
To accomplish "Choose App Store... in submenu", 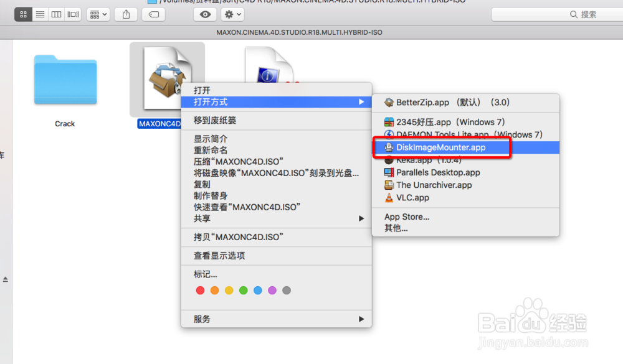I will [x=465, y=217].
